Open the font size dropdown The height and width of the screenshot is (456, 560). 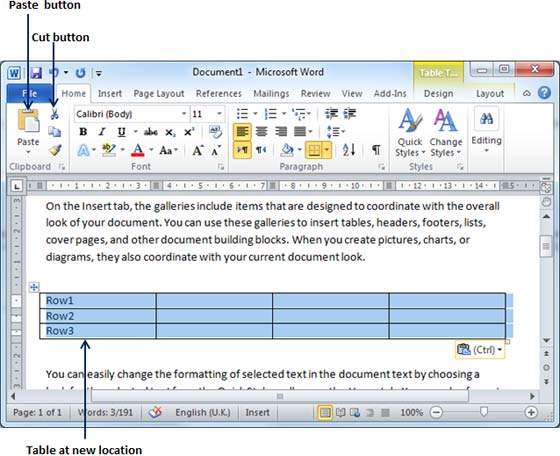pyautogui.click(x=219, y=114)
